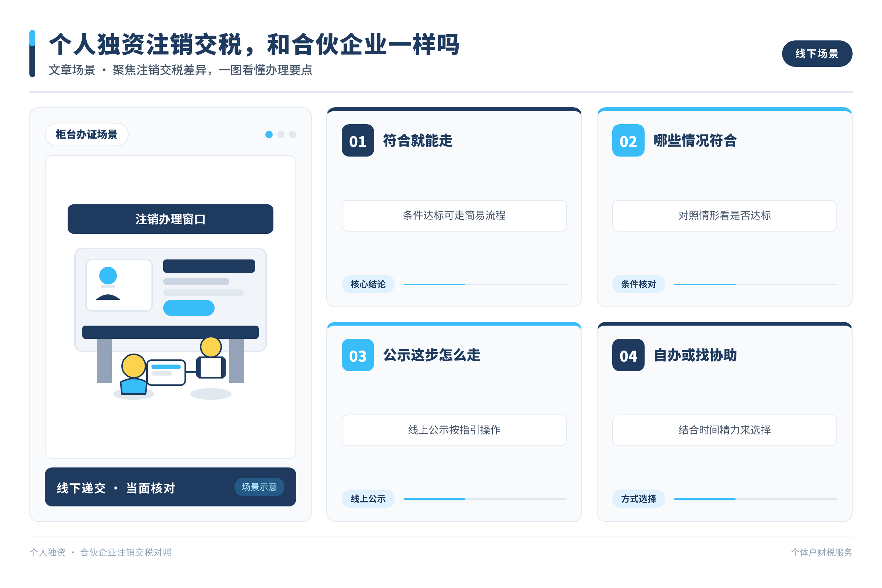Click the 结合时间精力来选择 box
Screen dimensions: 882x588
point(724,430)
